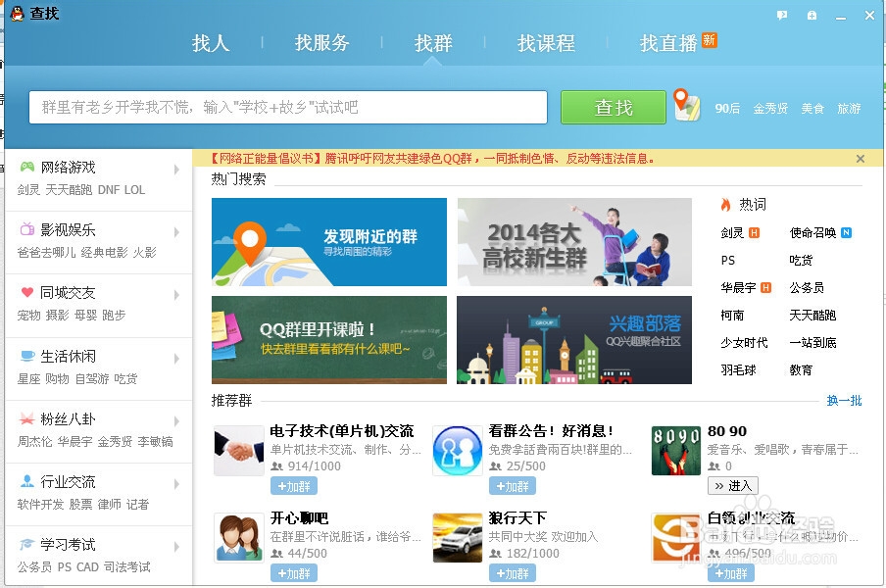This screenshot has width=886, height=588.
Task: Select the 金秀贤 quick keyword
Action: click(770, 109)
